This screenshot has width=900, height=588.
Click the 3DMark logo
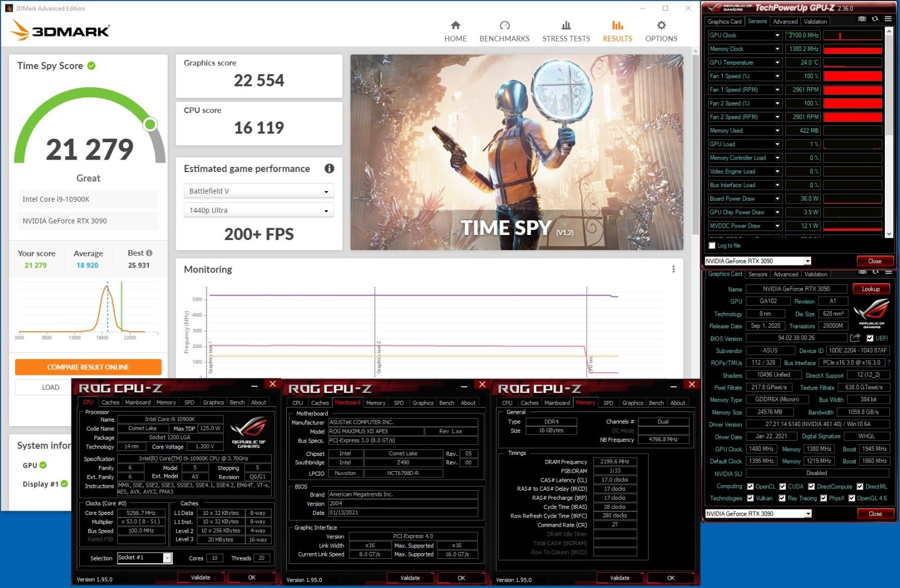point(60,30)
